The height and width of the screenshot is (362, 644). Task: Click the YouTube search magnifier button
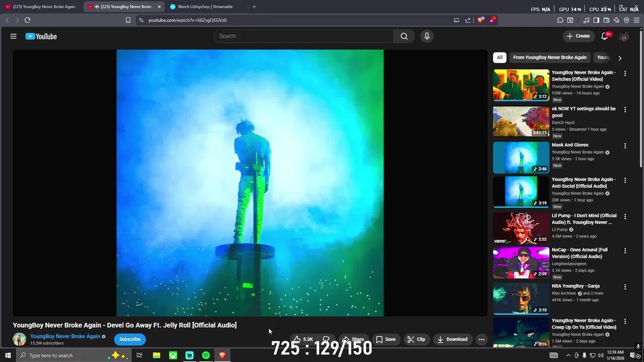tap(404, 36)
